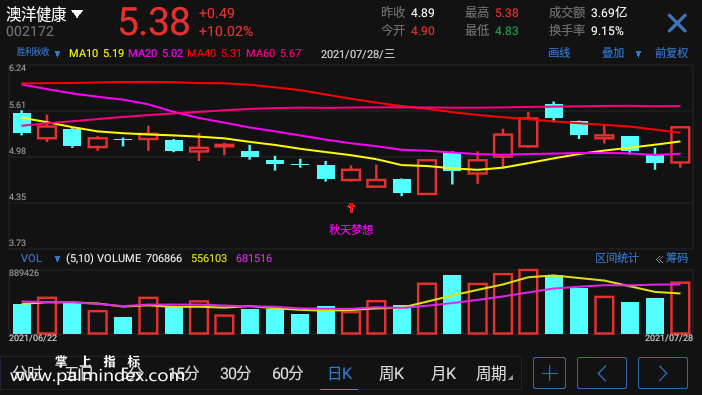Viewport: 702px width, 395px height.
Task: Click the MA20 5.02 indicator value
Action: (155, 54)
